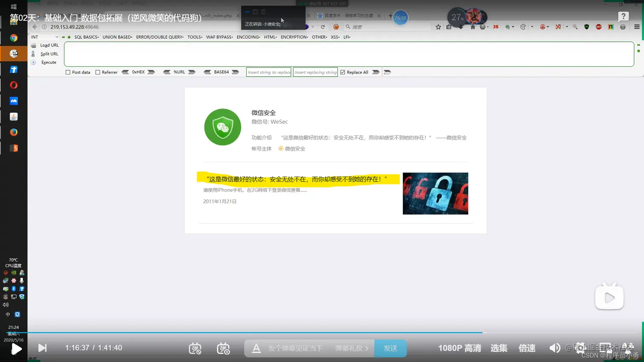
Task: Open the WAF BYPASS menu
Action: [x=219, y=37]
